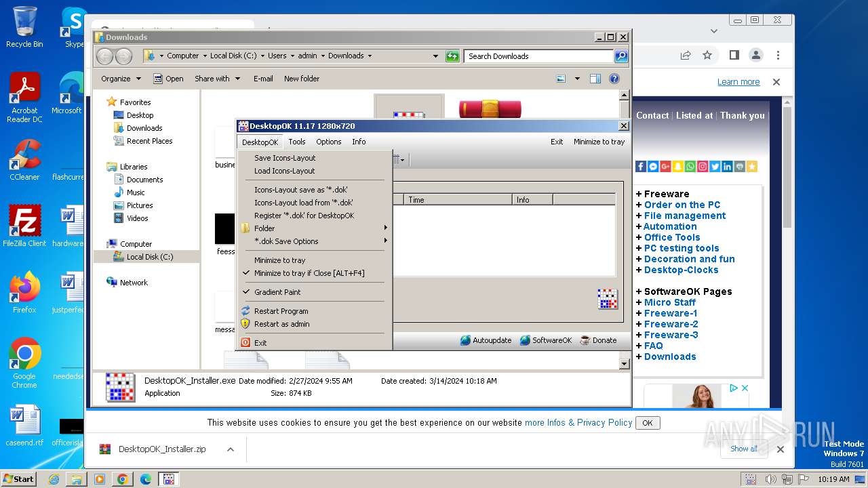Click volume icon in system tray

pos(770,479)
